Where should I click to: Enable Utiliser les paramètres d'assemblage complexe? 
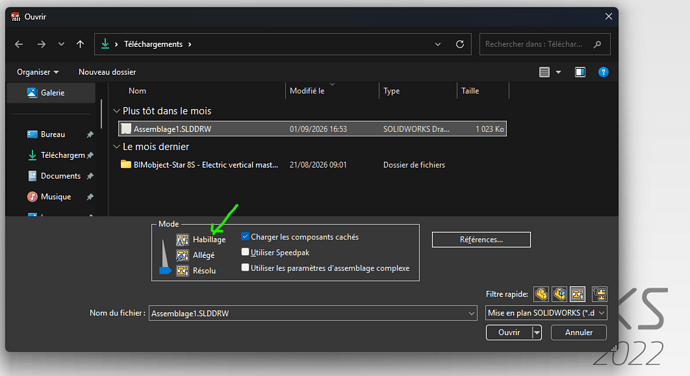(245, 267)
